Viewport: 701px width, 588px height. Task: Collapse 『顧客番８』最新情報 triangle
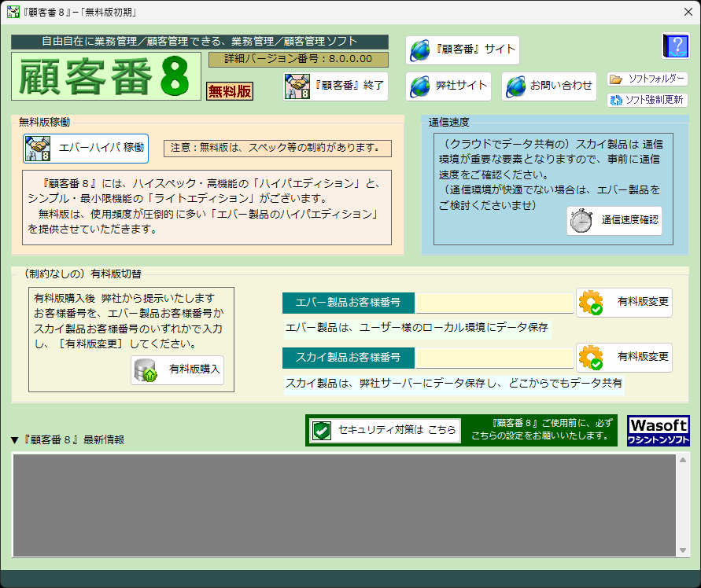(14, 440)
